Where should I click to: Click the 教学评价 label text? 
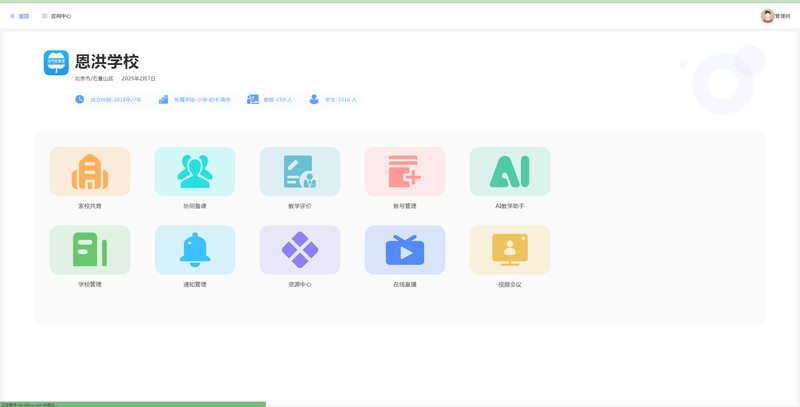point(300,207)
